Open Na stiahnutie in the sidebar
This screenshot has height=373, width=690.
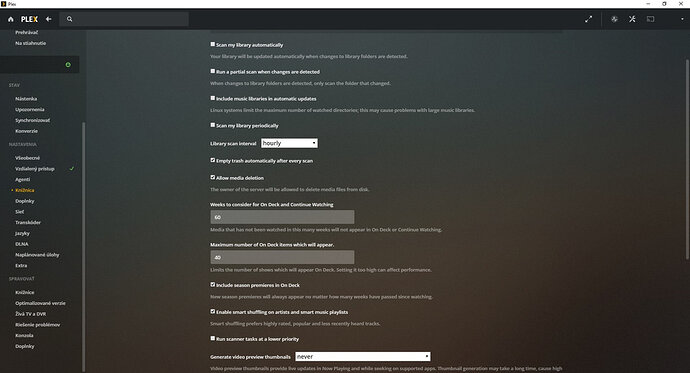click(x=30, y=43)
